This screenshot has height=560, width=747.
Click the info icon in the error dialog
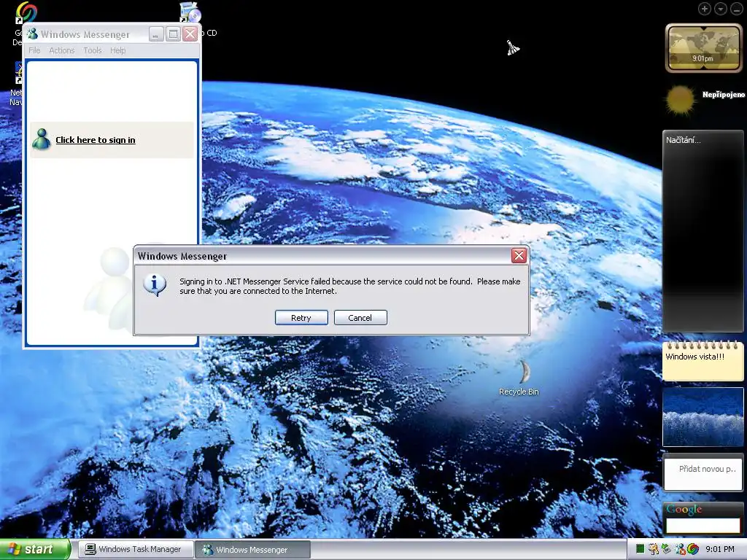pyautogui.click(x=155, y=285)
